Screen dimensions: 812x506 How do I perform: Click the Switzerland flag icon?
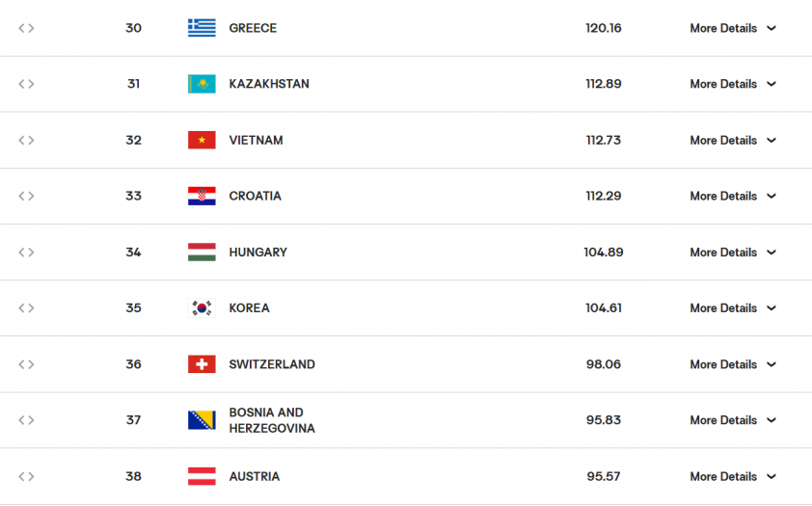point(202,364)
